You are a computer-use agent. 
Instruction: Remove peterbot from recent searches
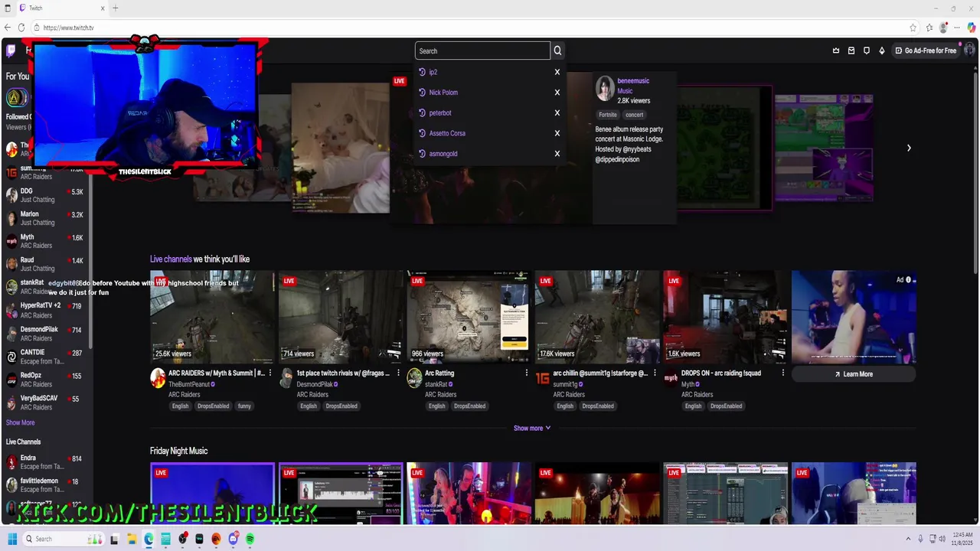557,112
